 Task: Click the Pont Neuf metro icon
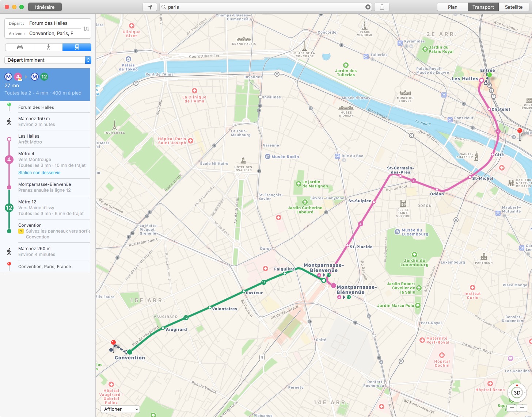click(x=450, y=119)
